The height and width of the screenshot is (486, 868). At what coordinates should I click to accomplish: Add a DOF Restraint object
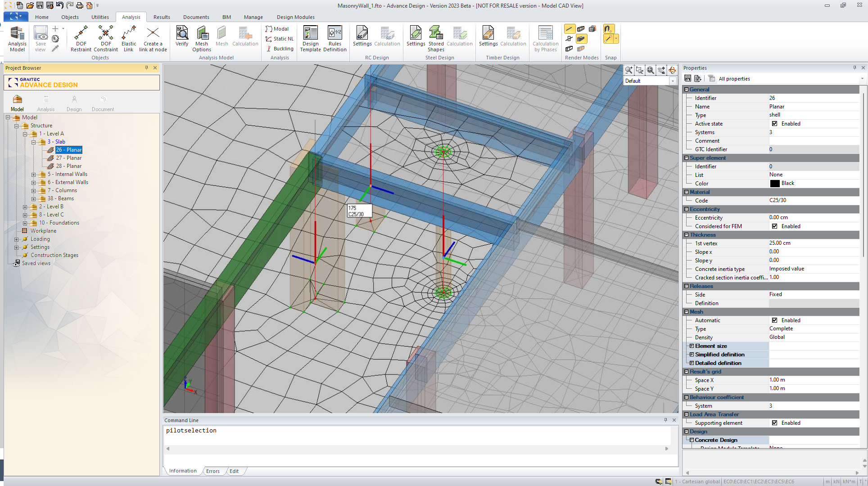81,39
